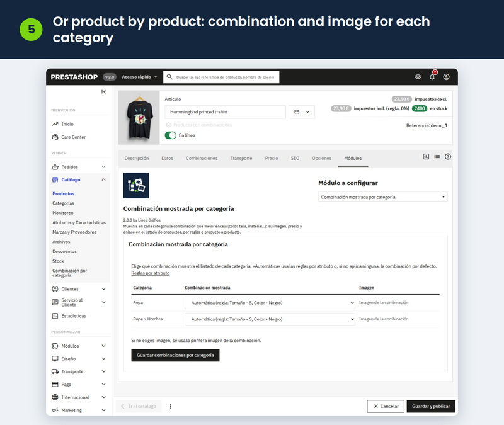Click Diseño monitor icon
Screen dimensions: 504x425
55,358
